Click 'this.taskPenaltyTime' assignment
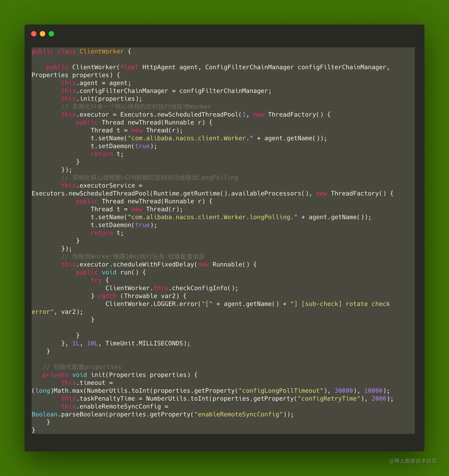This screenshot has width=449, height=476. coord(227,399)
